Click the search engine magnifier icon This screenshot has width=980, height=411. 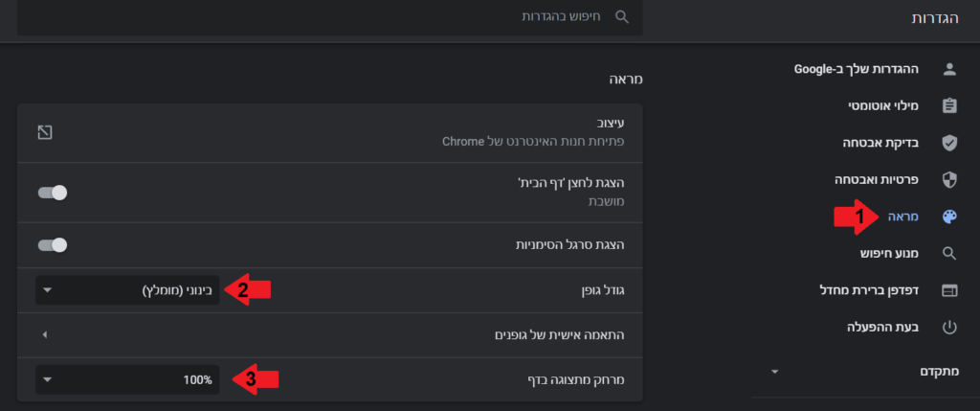click(949, 253)
